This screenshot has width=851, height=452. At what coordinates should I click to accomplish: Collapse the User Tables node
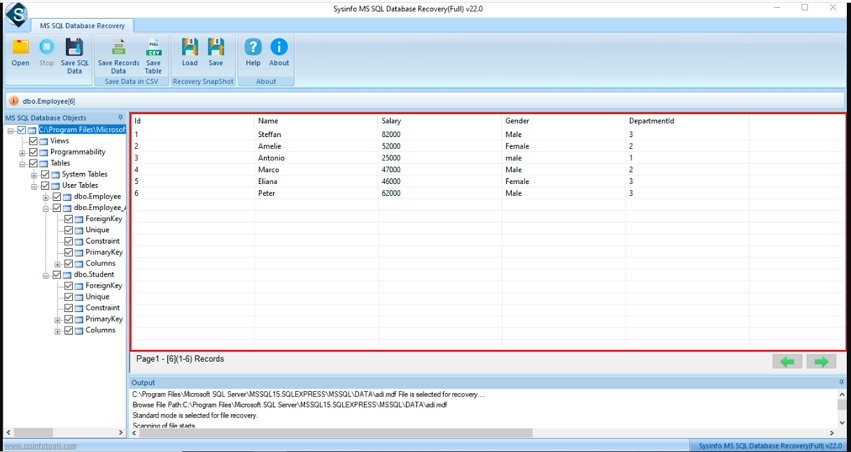tap(34, 186)
